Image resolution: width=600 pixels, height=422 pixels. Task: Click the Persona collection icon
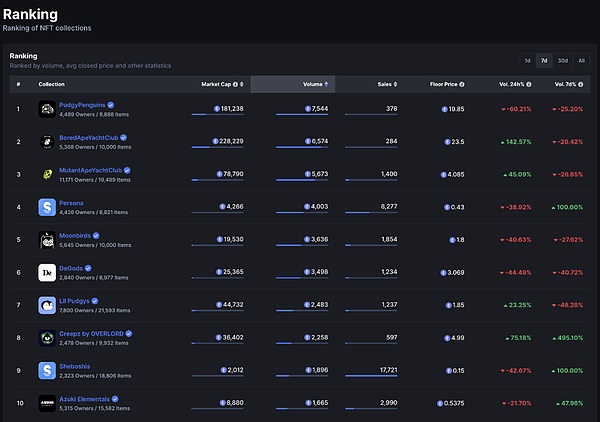click(46, 207)
